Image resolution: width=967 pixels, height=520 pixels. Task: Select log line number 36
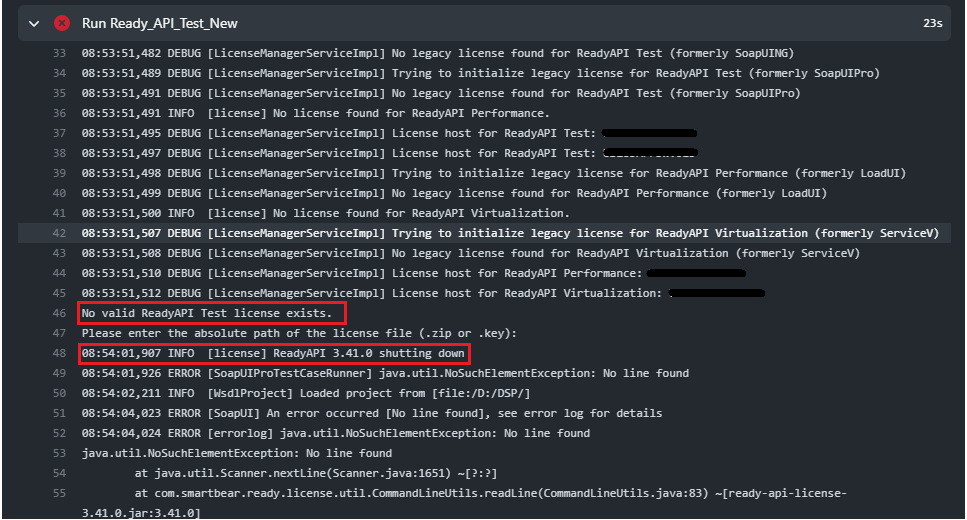[x=58, y=113]
